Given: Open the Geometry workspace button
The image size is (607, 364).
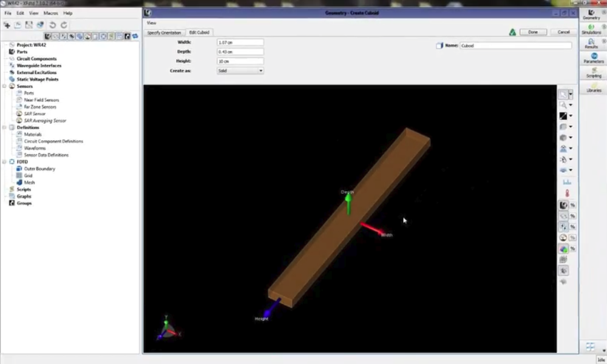Looking at the screenshot, I should point(591,15).
